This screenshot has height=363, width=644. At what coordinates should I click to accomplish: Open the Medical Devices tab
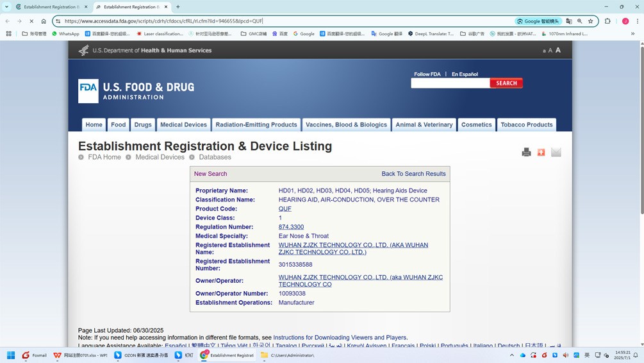click(x=184, y=124)
